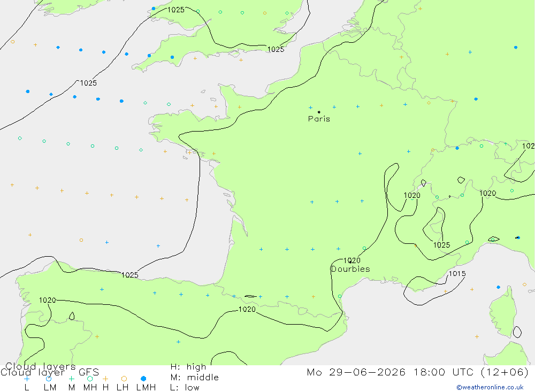Image resolution: width=535 pixels, height=392 pixels.
Task: Select the Paris city label
Action: pyautogui.click(x=319, y=119)
